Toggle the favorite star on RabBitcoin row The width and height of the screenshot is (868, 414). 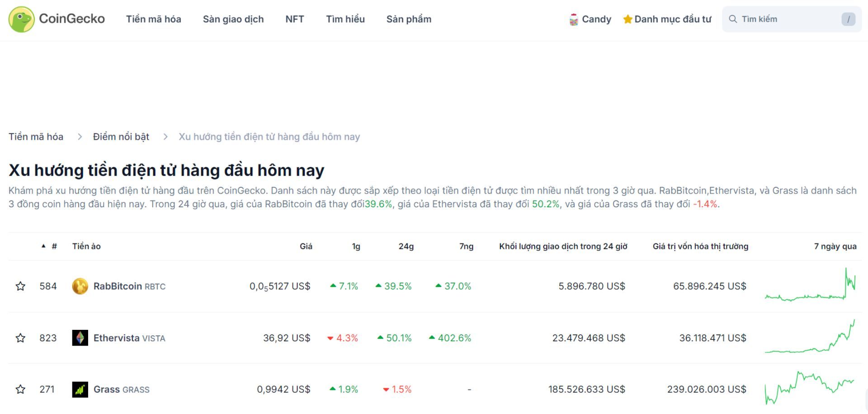tap(20, 286)
